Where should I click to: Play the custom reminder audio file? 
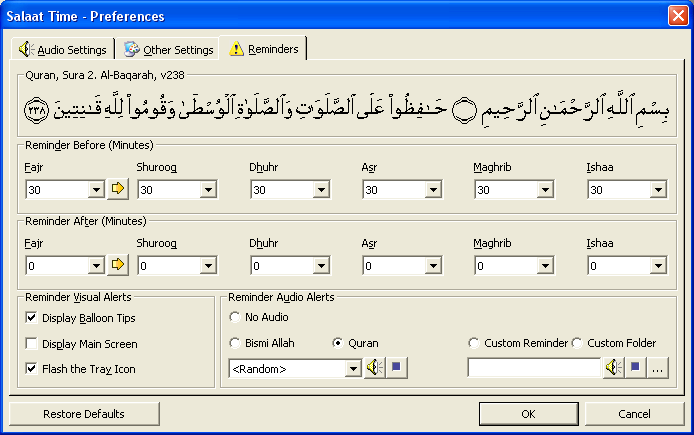pyautogui.click(x=613, y=368)
